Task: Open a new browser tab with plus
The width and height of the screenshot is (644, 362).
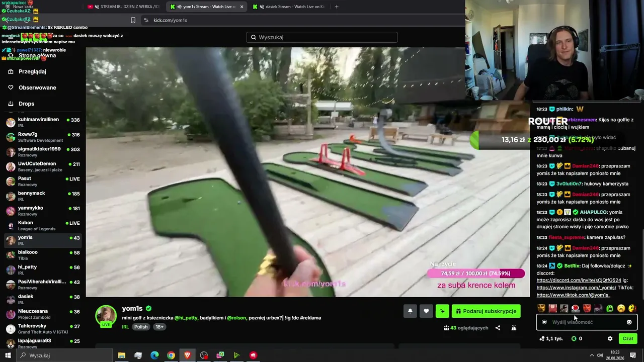Action: tap(337, 7)
